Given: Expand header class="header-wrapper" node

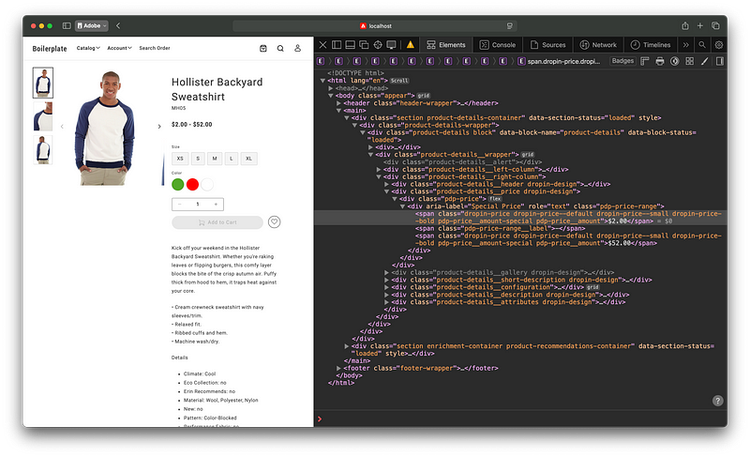Looking at the screenshot, I should 339,103.
